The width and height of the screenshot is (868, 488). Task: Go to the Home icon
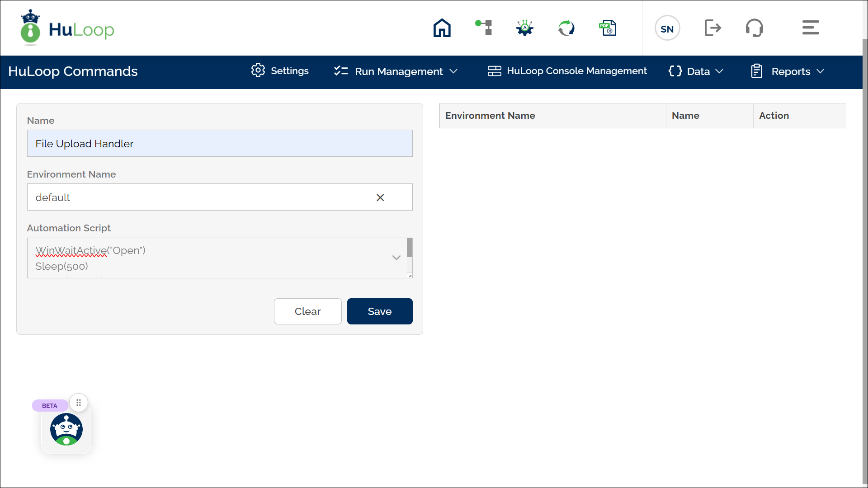click(442, 28)
